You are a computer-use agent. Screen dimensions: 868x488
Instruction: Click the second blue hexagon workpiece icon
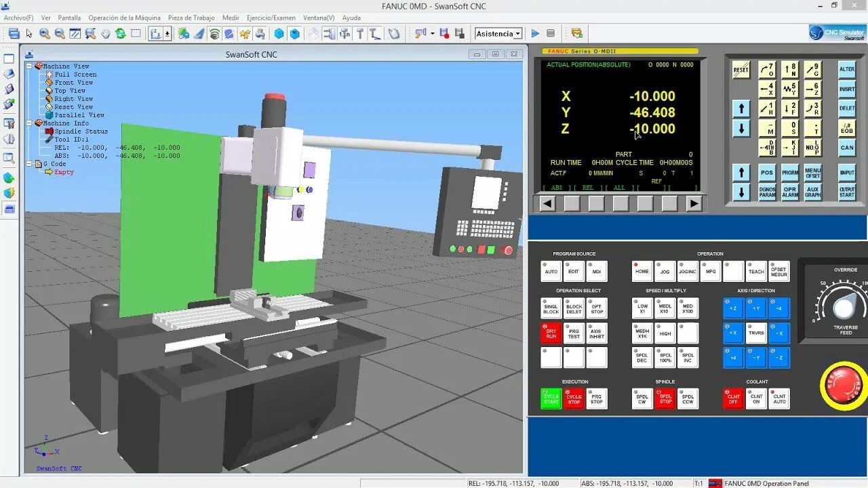tap(295, 33)
